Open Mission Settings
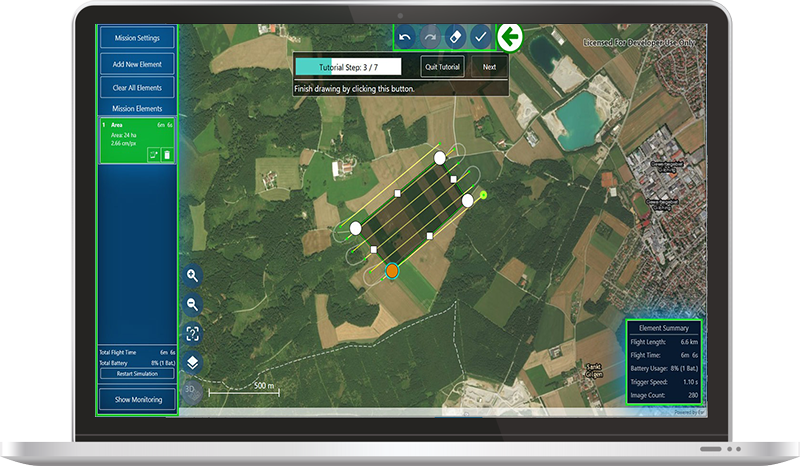This screenshot has height=466, width=800. 137,38
